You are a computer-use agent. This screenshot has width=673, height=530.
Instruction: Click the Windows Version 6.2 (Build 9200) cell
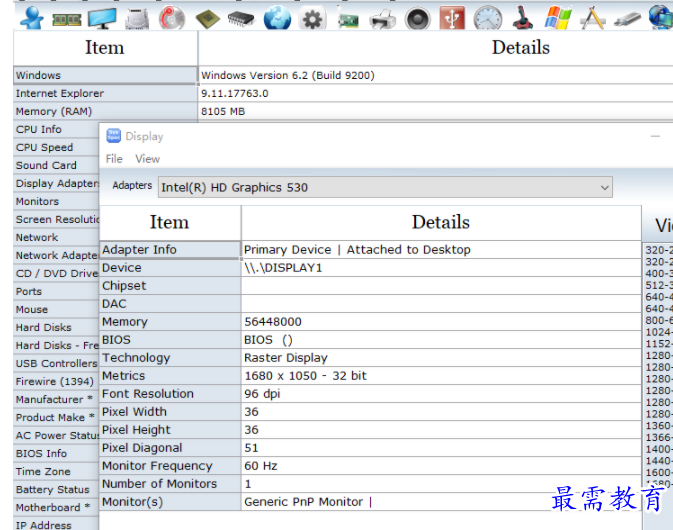click(x=436, y=75)
